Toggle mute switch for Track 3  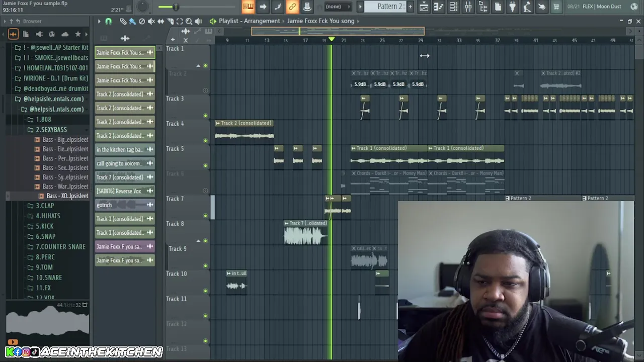[205, 116]
